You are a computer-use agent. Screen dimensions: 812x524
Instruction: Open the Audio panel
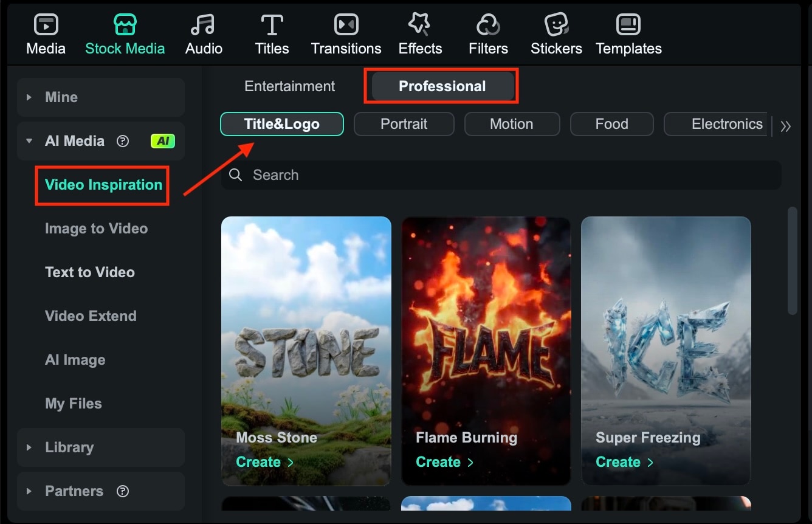[x=204, y=33]
